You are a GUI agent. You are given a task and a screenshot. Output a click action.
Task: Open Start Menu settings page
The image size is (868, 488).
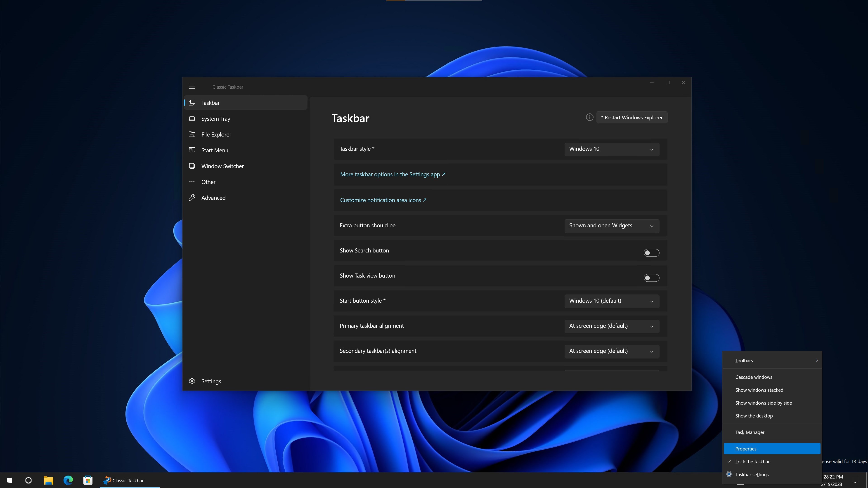coord(215,150)
